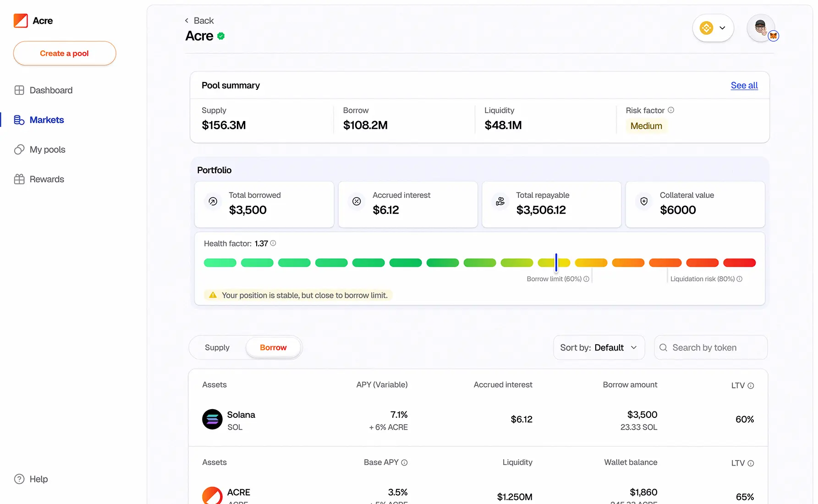The image size is (818, 504).
Task: Go to Dashboard in the sidebar
Action: pyautogui.click(x=51, y=90)
